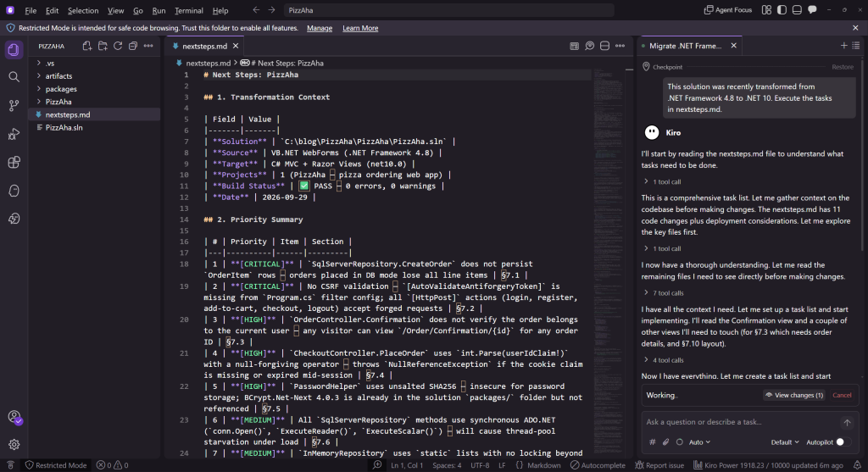868x472 pixels.
Task: Select the nextsteps.md editor tab
Action: tap(204, 46)
